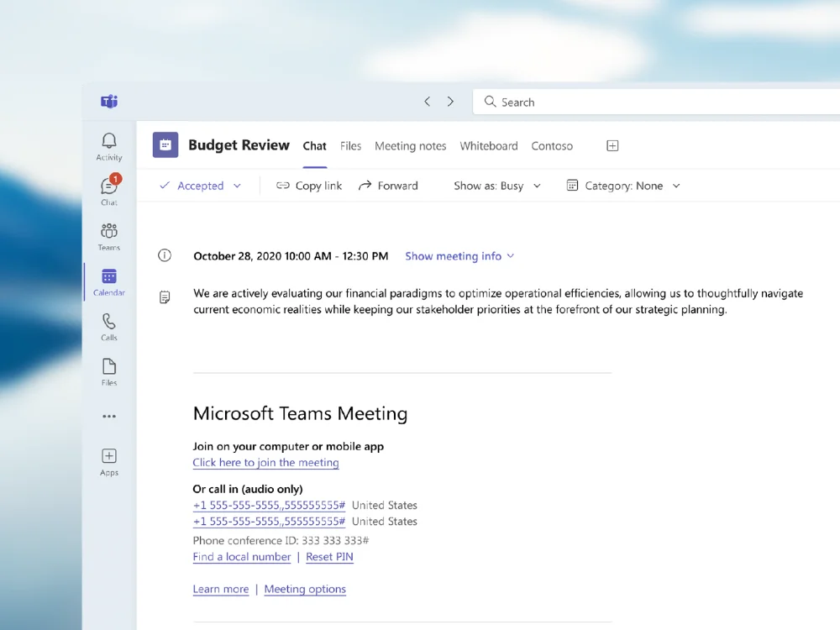Go forward with the right arrow
This screenshot has width=840, height=630.
coord(450,102)
